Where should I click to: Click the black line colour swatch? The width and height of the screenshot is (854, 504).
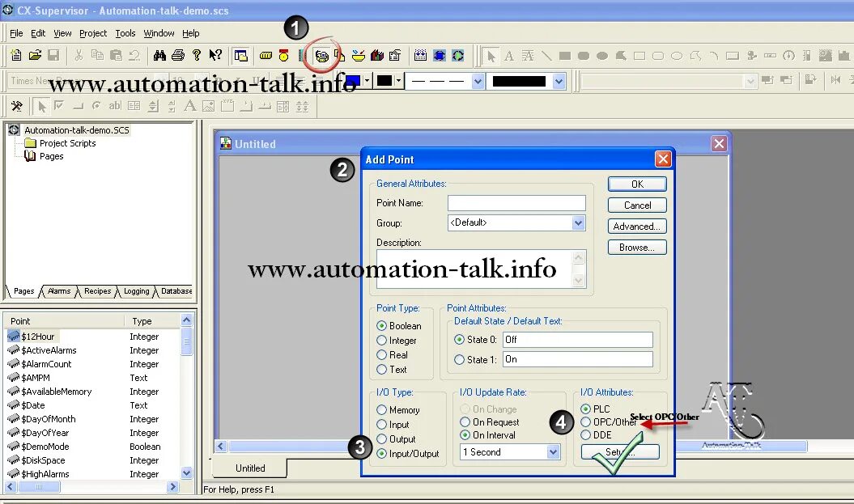385,81
